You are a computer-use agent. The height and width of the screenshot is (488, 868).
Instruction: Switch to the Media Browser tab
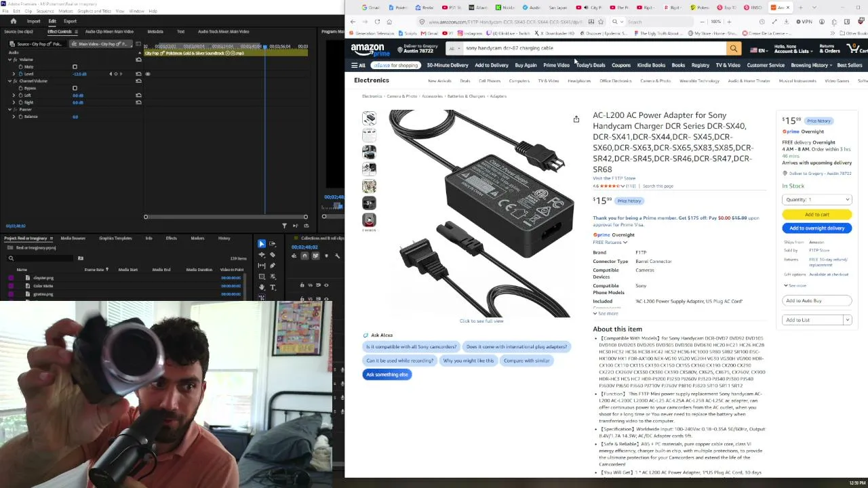pyautogui.click(x=73, y=239)
